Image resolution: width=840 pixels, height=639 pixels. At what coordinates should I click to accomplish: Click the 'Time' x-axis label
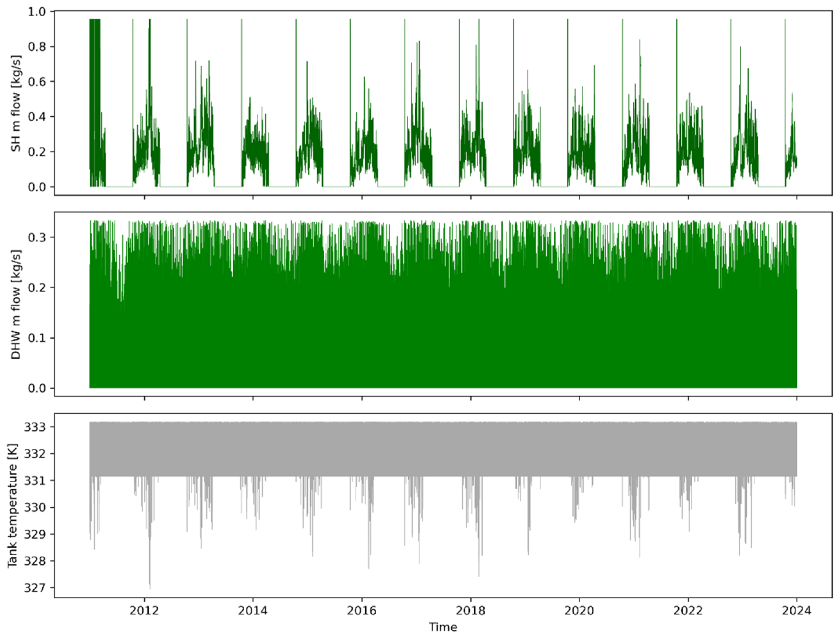[x=443, y=627]
